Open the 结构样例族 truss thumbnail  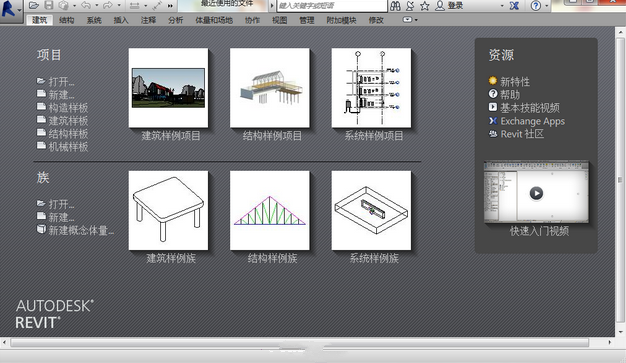point(270,210)
